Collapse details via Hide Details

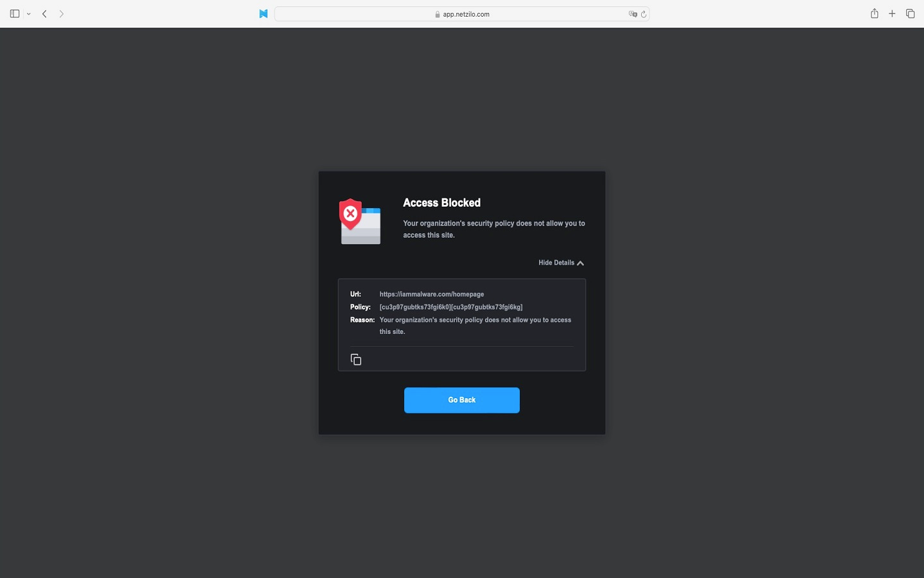point(561,263)
